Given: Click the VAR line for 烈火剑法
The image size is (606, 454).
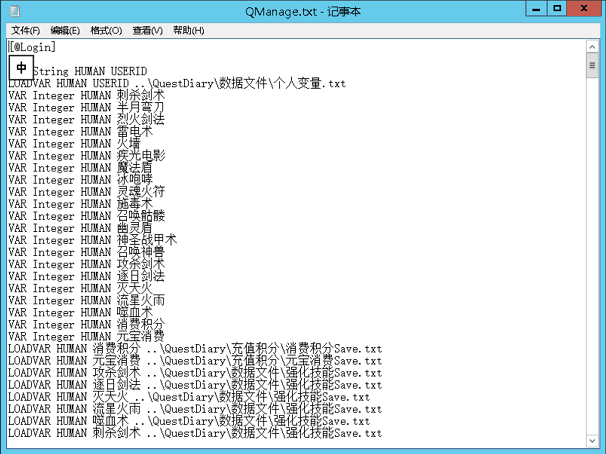Looking at the screenshot, I should coord(87,119).
